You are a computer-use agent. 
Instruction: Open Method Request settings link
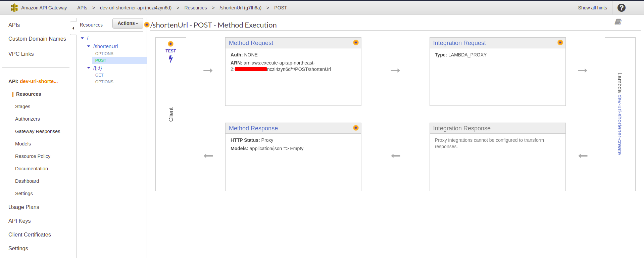251,43
